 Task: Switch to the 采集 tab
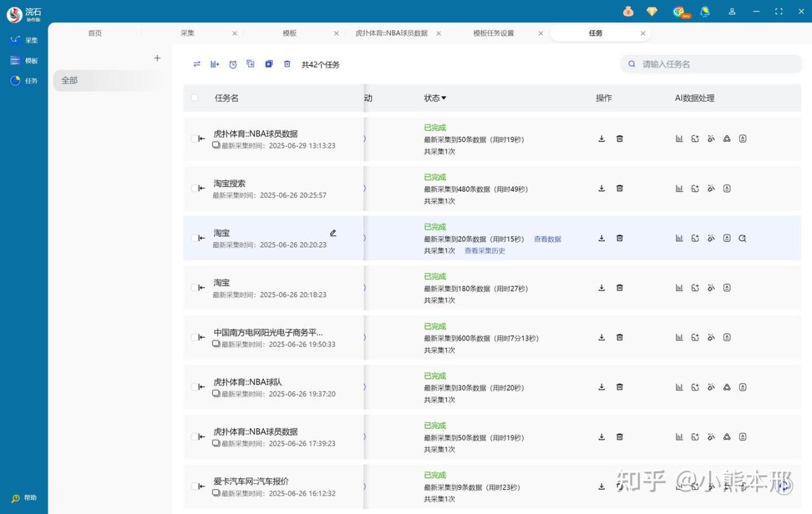click(187, 34)
